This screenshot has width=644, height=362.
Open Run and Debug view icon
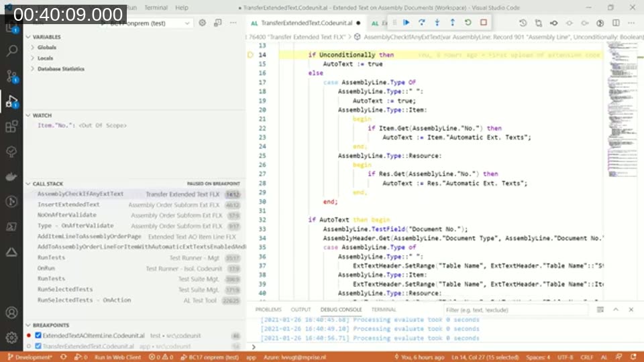pyautogui.click(x=11, y=101)
